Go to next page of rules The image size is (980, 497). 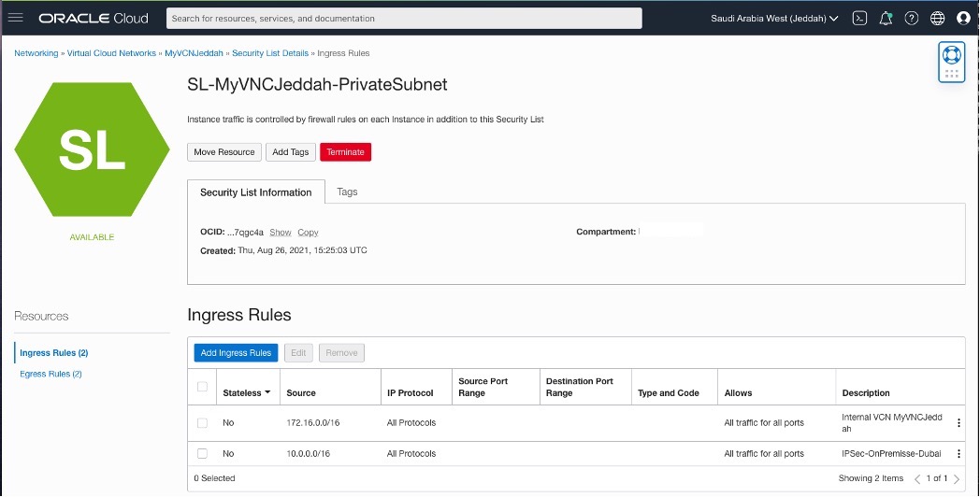click(x=956, y=479)
